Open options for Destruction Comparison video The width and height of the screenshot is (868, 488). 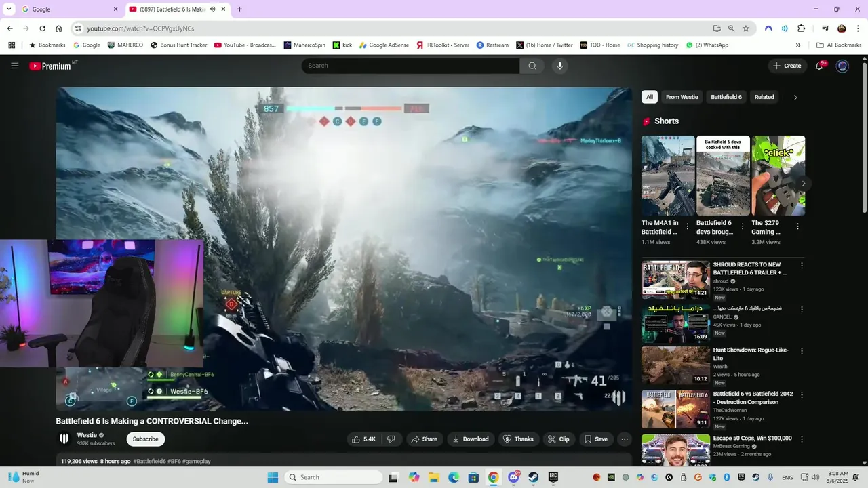(802, 394)
